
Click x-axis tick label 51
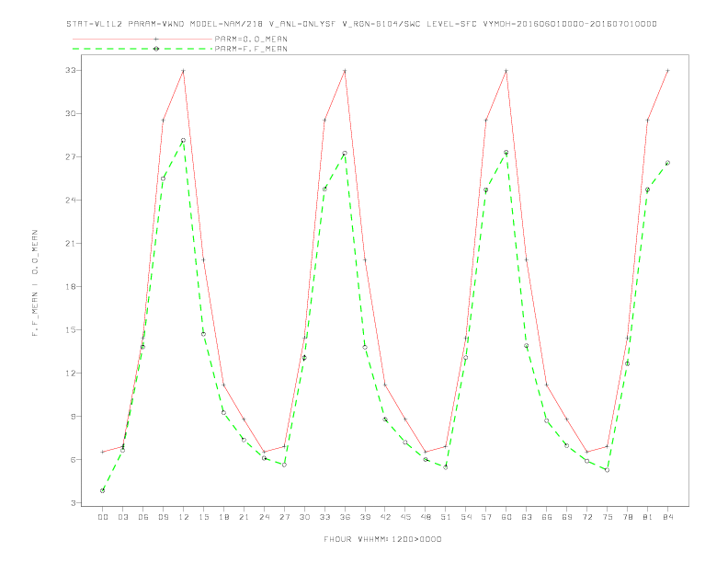(446, 517)
